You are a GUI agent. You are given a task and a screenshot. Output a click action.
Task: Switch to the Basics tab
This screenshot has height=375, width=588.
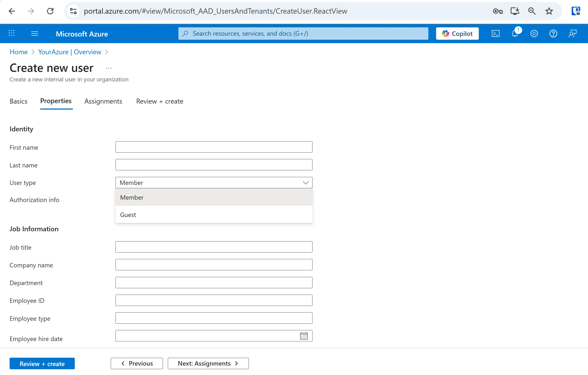(x=18, y=101)
